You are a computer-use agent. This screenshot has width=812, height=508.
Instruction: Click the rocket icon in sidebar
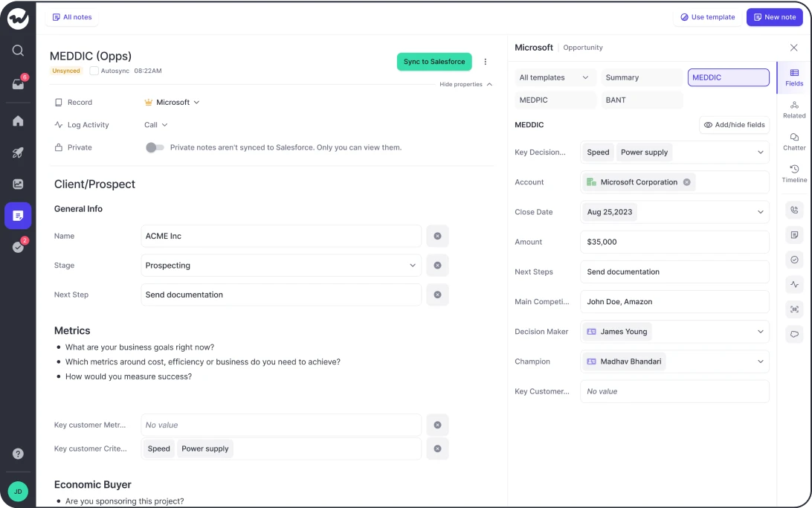[x=18, y=152]
